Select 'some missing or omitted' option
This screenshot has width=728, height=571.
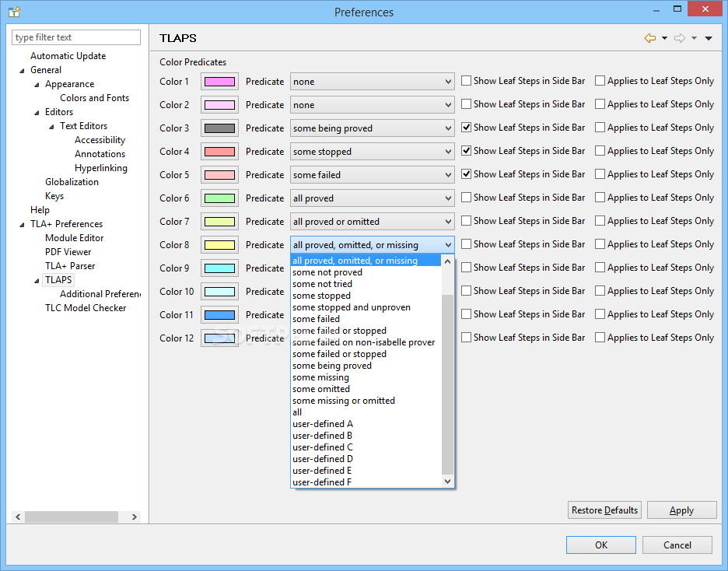coord(366,401)
